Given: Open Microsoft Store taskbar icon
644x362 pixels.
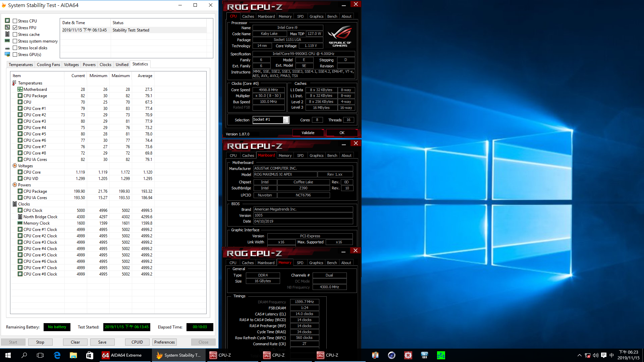Looking at the screenshot, I should coord(90,355).
